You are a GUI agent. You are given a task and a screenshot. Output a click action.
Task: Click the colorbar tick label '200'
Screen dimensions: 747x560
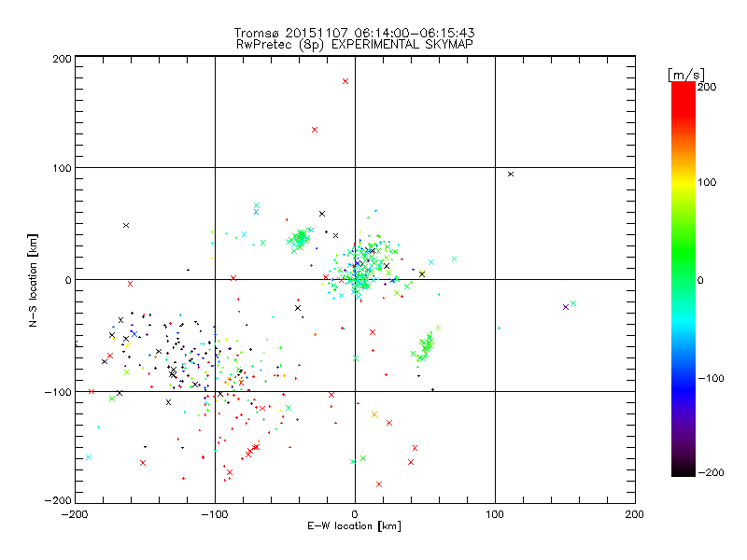707,87
